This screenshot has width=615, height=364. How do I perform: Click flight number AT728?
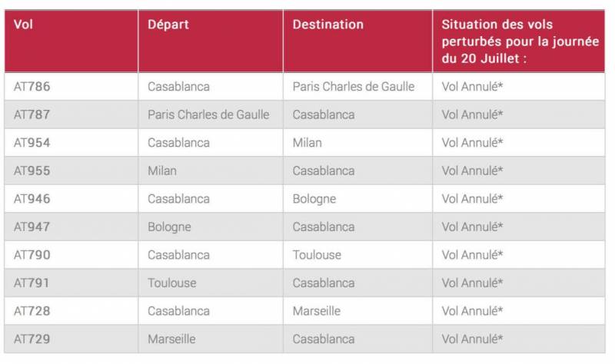(x=32, y=311)
